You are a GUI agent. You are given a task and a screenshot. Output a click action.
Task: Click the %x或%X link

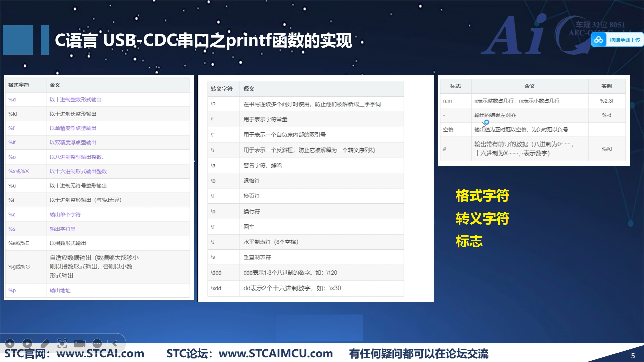18,171
